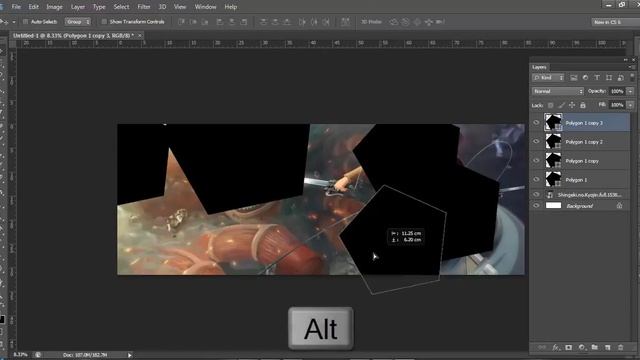This screenshot has width=640, height=360.
Task: Distribute horizontal centers icon
Action: pos(314,22)
